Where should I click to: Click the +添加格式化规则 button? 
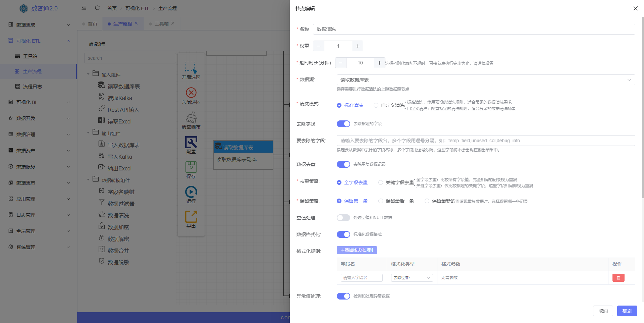coord(357,250)
